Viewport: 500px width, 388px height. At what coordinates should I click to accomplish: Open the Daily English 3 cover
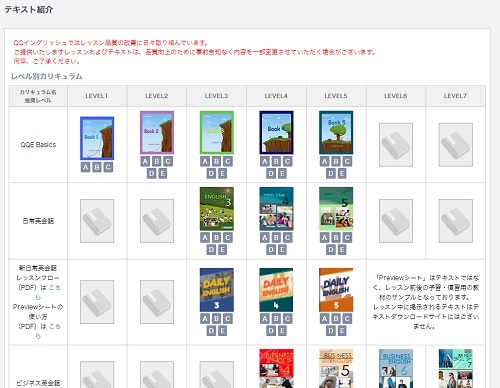point(217,290)
